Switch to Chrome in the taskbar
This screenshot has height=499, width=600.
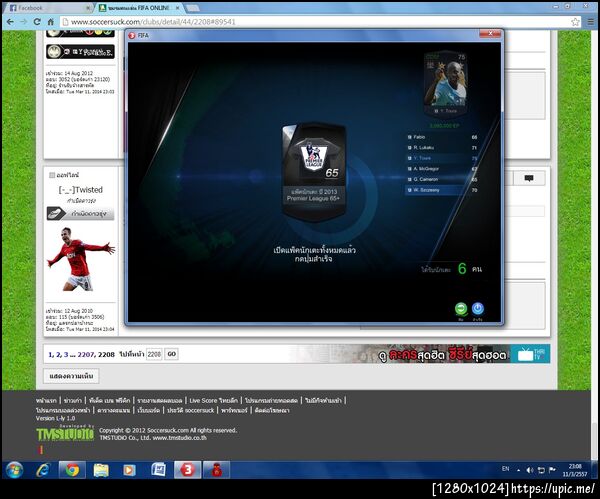[x=72, y=470]
